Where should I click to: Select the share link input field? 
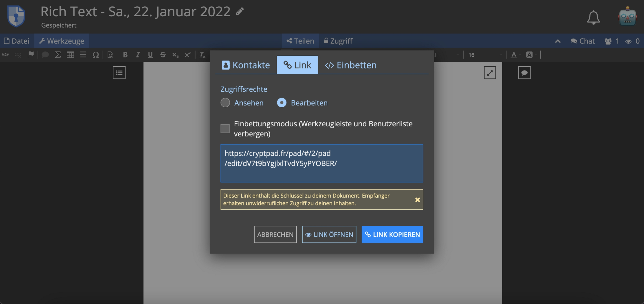point(322,163)
